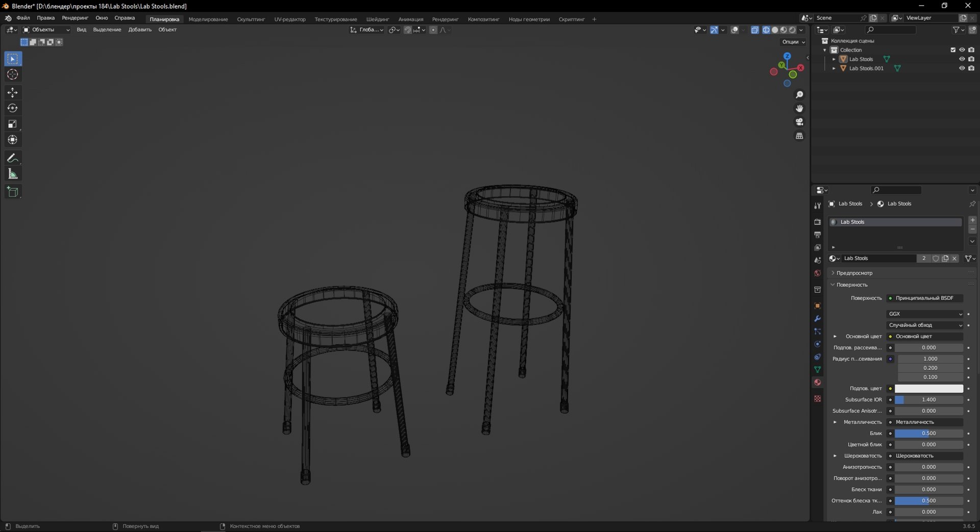This screenshot has width=980, height=532.
Task: Click the subsurface color white swatch
Action: [928, 388]
